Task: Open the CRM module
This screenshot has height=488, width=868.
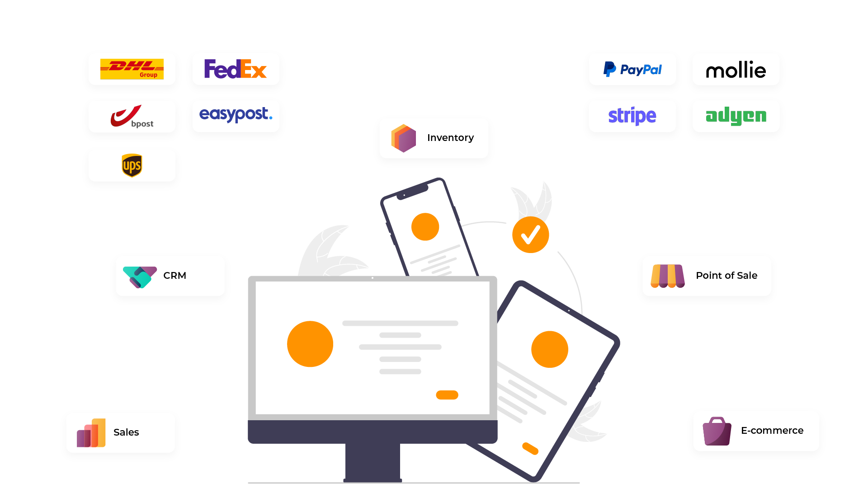Action: pos(170,275)
